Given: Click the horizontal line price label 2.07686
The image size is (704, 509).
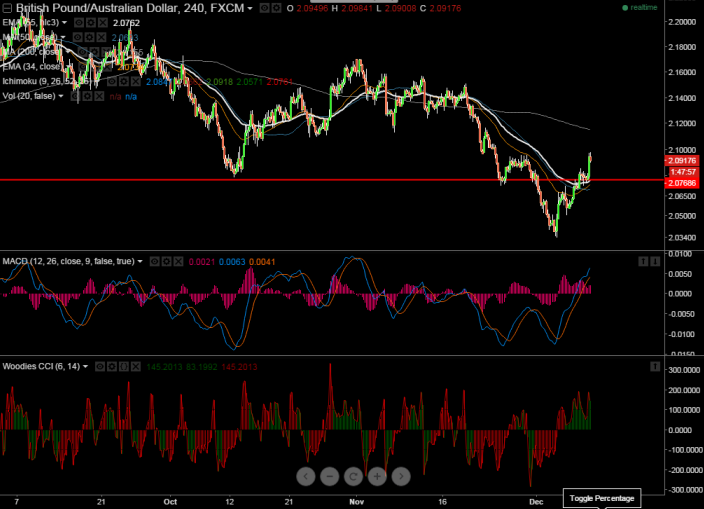Looking at the screenshot, I should tap(681, 183).
